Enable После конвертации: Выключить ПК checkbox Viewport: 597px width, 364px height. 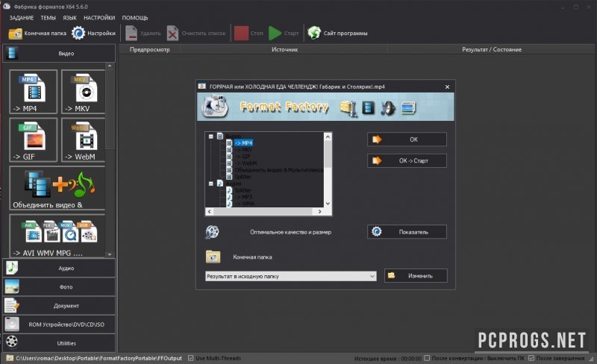[427, 358]
